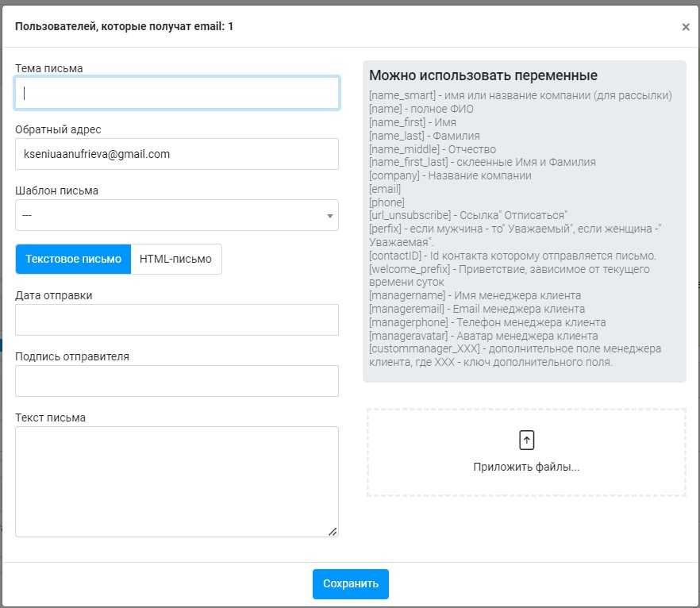
Task: Focus the Тема письма input field
Action: [177, 93]
